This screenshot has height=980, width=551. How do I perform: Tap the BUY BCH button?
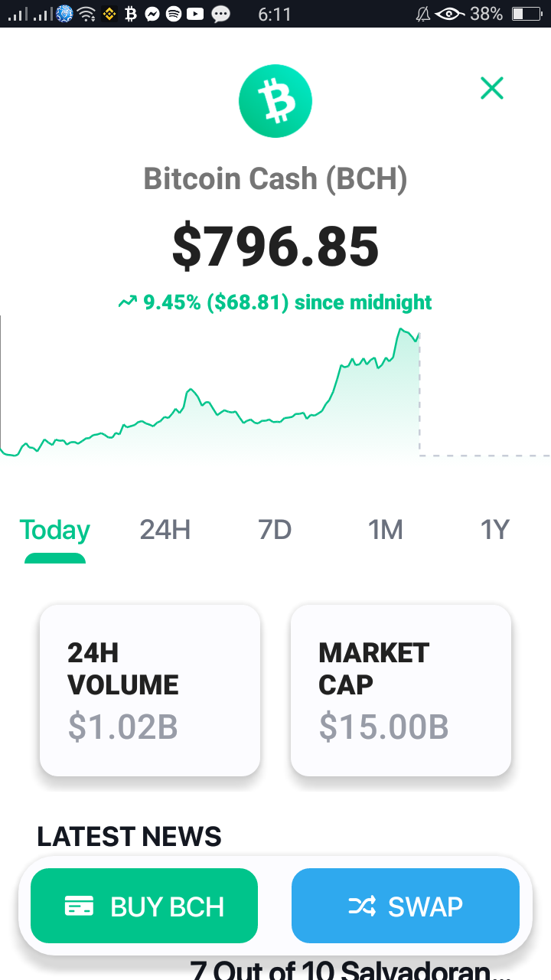144,906
